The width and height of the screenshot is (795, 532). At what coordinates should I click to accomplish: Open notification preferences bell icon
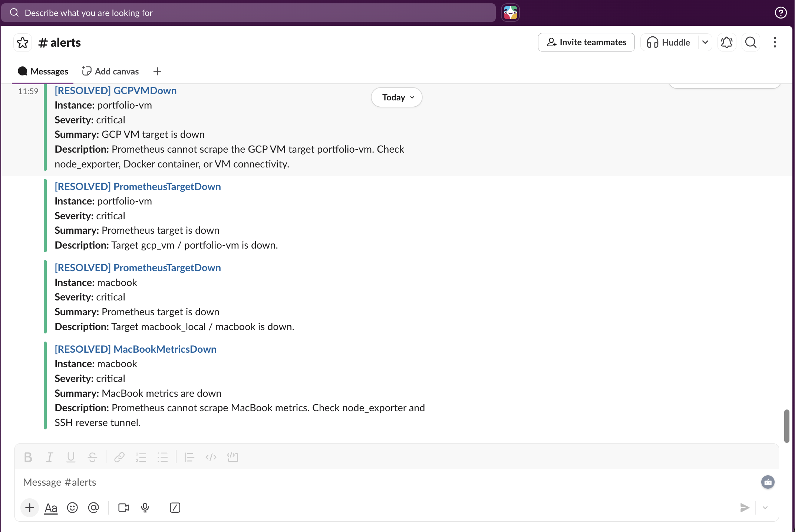tap(727, 42)
